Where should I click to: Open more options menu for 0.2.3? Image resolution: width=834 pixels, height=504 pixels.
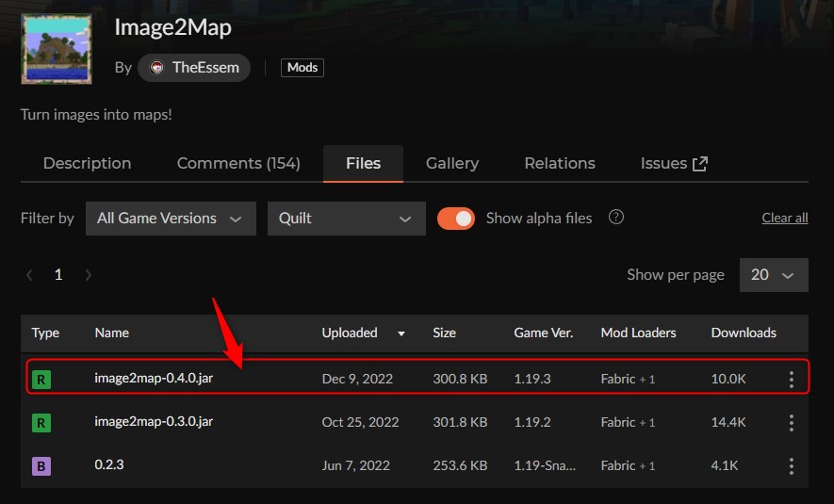pos(792,466)
